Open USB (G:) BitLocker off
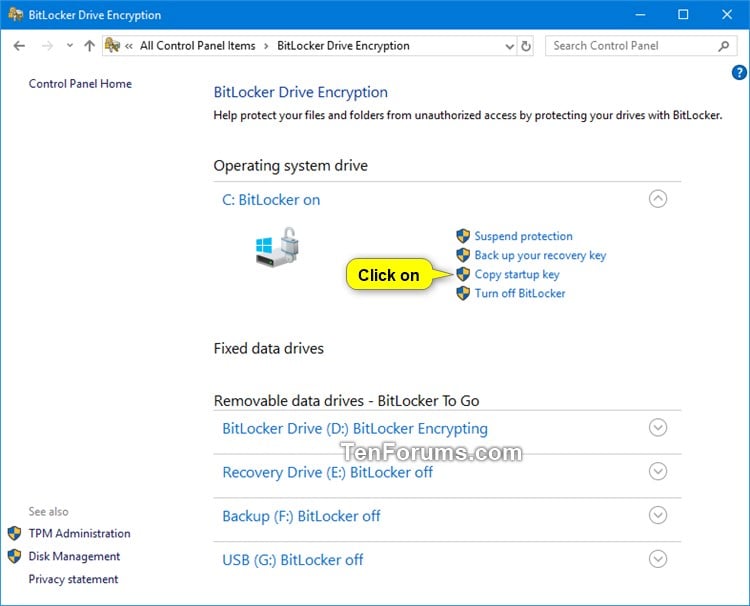 293,560
